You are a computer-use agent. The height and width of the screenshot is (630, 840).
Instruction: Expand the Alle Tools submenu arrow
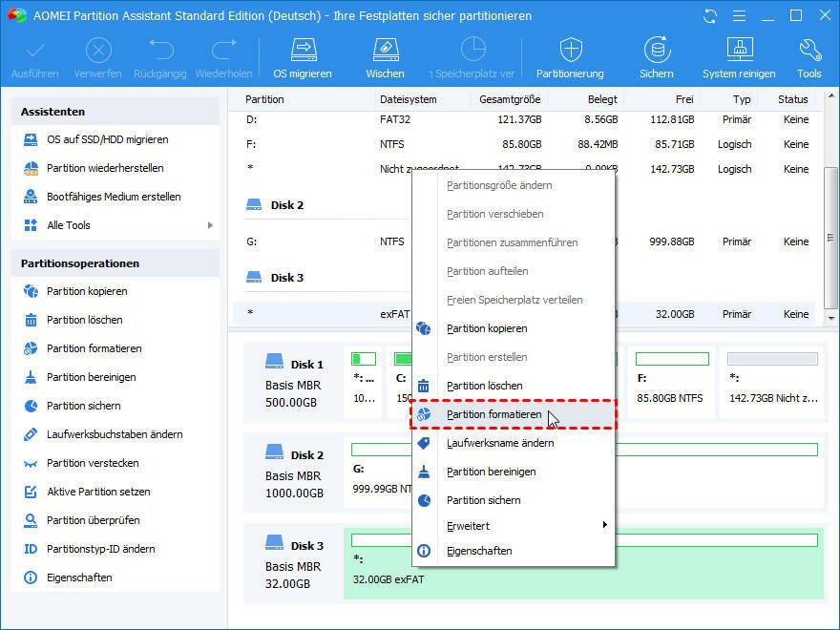click(x=210, y=225)
